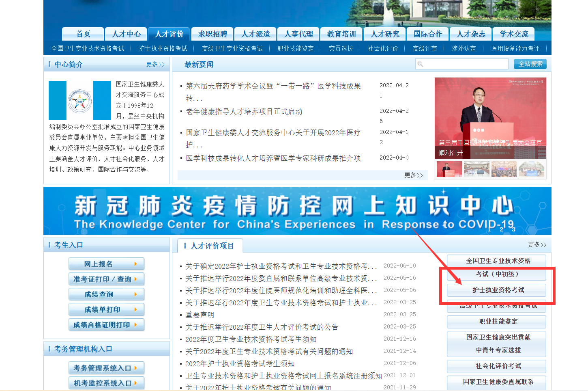Image resolution: width=588 pixels, height=391 pixels.
Task: Select the 人才评价项目 tab heading
Action: (211, 246)
